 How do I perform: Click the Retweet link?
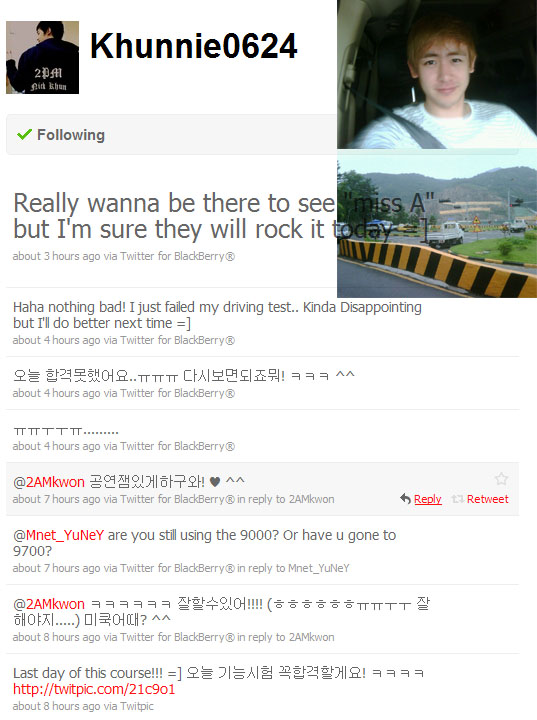click(487, 499)
